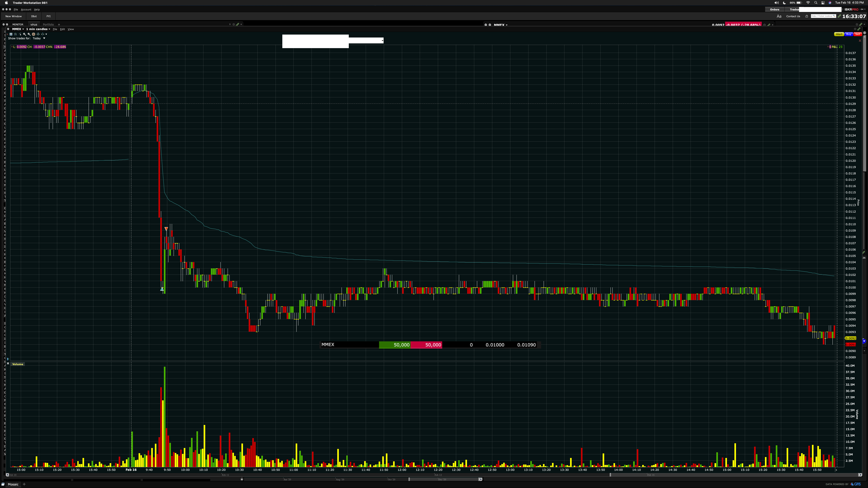Open chart settings gear near Alert button
The image size is (868, 488).
click(855, 29)
